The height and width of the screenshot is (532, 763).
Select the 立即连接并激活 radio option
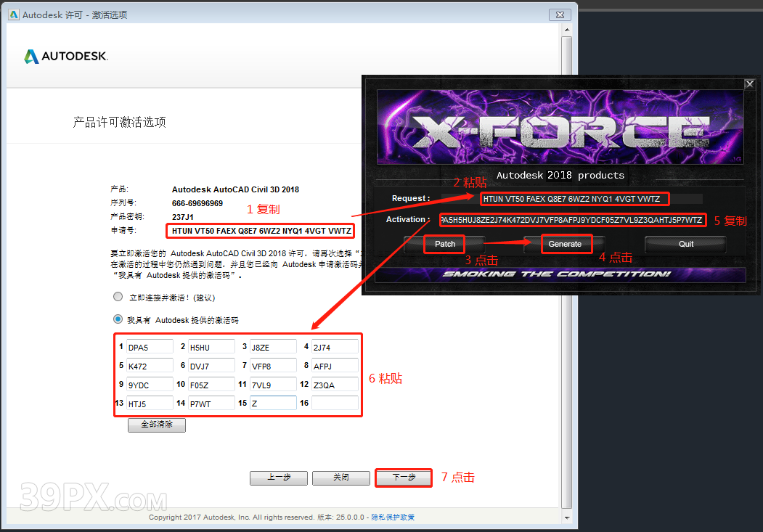point(118,297)
